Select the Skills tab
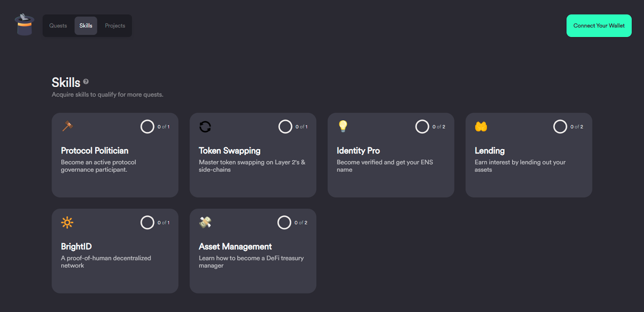Screen dimensions: 644x312 pyautogui.click(x=86, y=26)
